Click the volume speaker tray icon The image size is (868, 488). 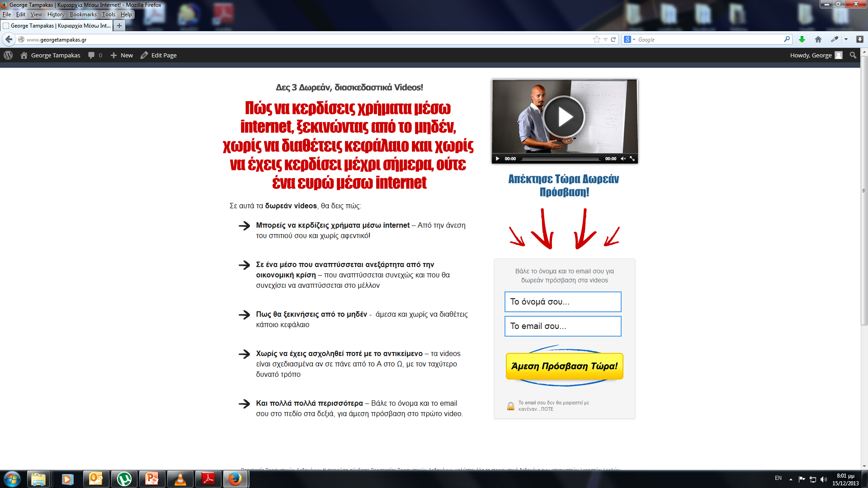(824, 479)
